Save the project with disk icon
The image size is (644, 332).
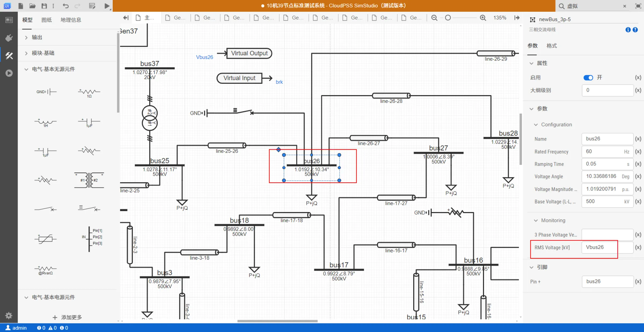[x=44, y=6]
